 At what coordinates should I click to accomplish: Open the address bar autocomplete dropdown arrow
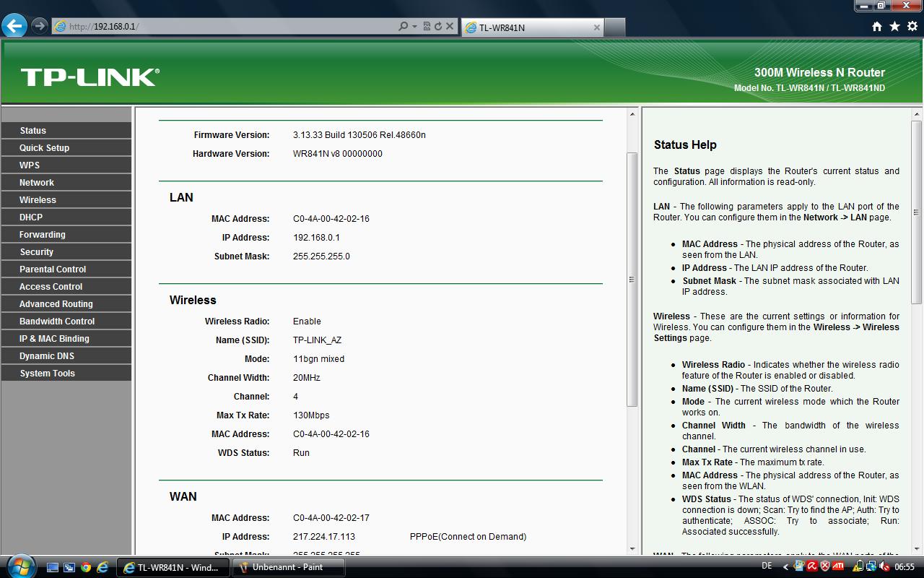tap(414, 27)
